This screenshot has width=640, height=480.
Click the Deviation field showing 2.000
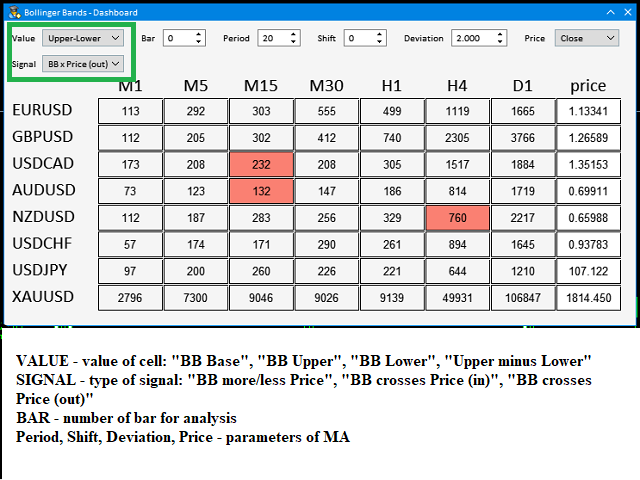[x=472, y=38]
